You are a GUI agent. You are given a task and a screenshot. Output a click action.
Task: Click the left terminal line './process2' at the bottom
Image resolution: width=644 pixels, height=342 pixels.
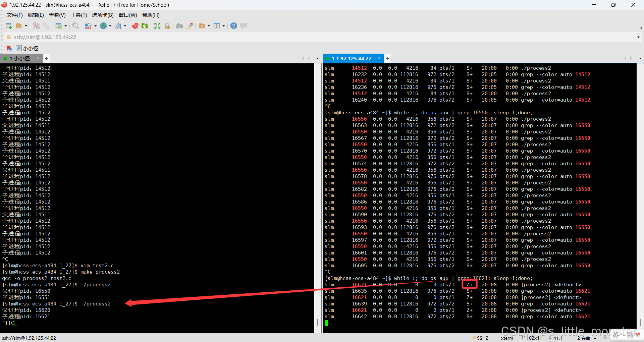tap(56, 304)
